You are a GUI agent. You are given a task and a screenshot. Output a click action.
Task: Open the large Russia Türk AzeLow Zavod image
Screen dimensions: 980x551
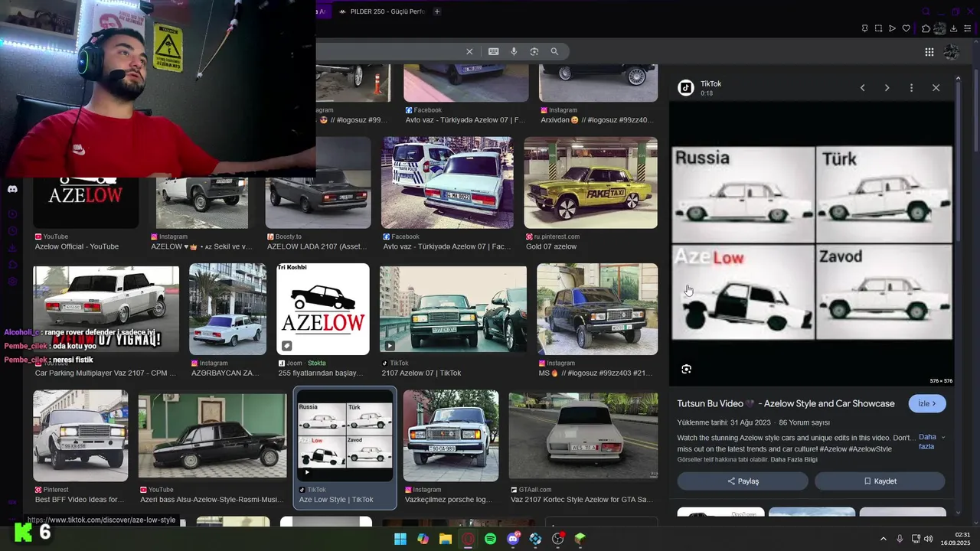[x=812, y=243]
